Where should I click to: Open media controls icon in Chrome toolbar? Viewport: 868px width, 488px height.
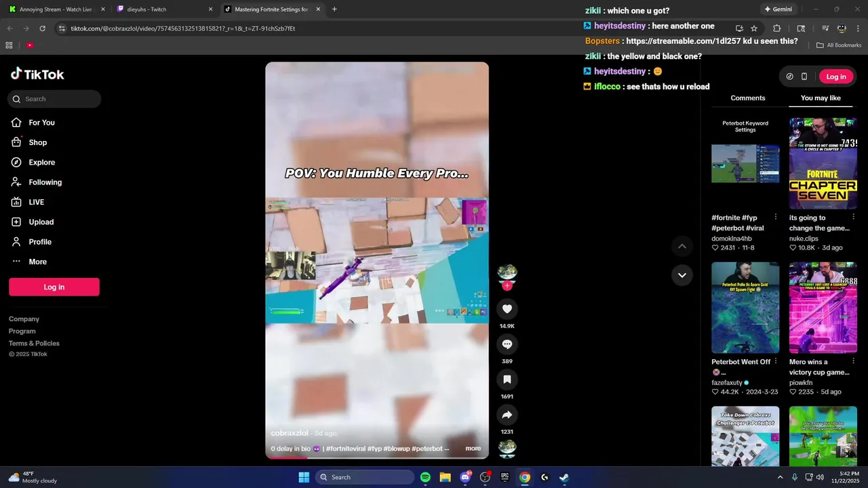tap(825, 28)
